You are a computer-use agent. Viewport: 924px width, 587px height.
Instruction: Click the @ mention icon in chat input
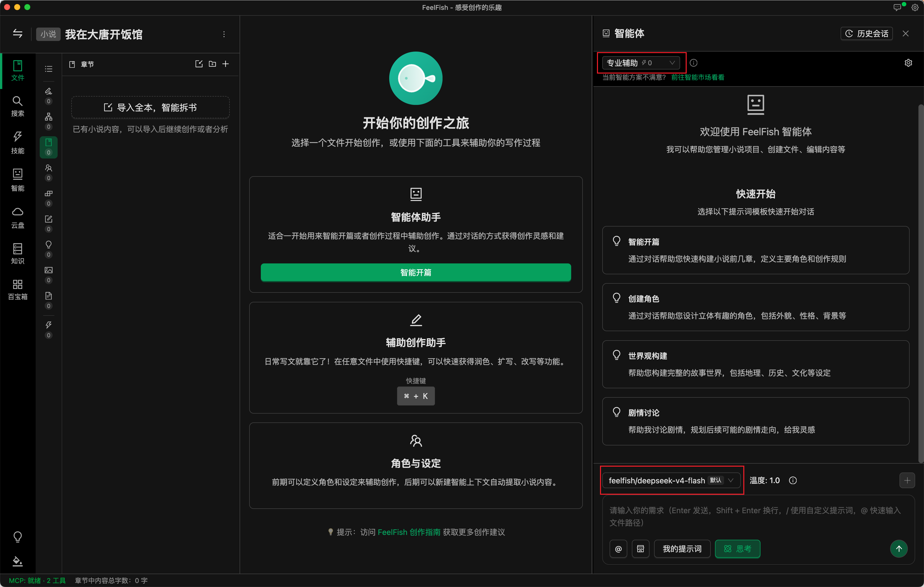[x=618, y=549]
